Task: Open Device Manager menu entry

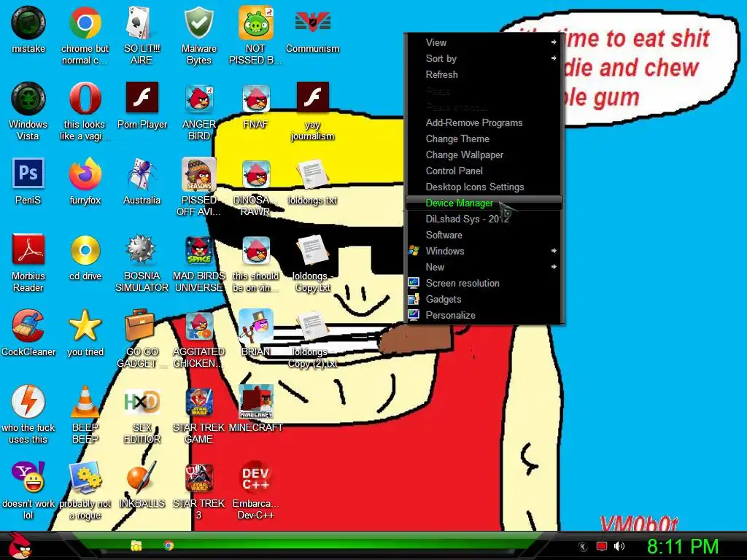Action: (484, 203)
